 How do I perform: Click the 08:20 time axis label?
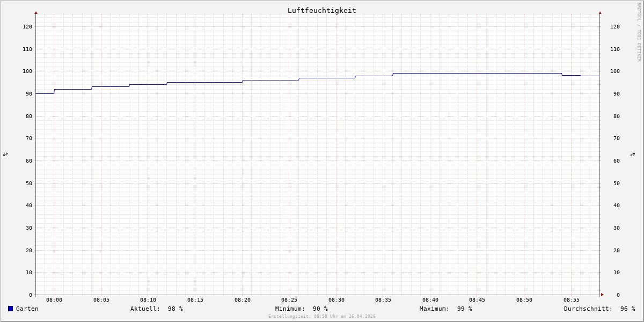tap(243, 300)
